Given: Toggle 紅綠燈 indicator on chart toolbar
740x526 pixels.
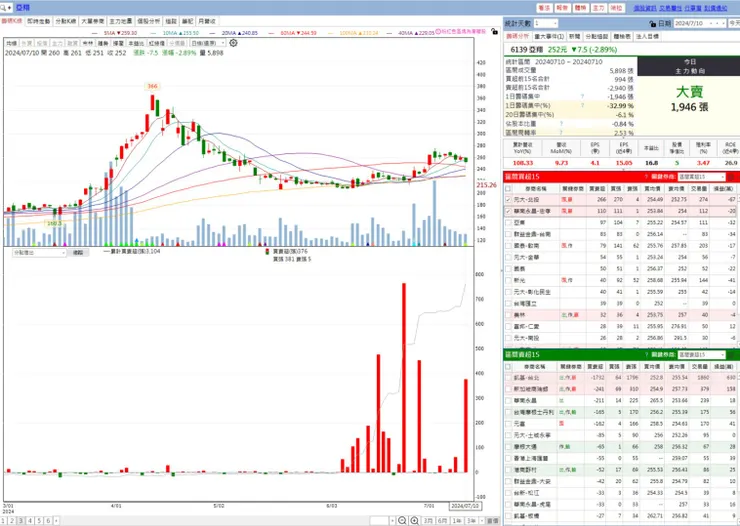Looking at the screenshot, I should 156,43.
